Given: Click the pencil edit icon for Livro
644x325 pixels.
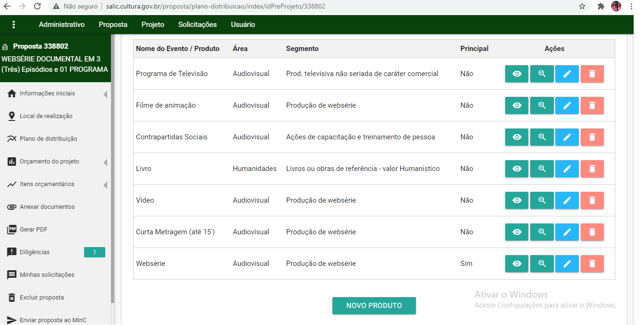Looking at the screenshot, I should coord(567,169).
